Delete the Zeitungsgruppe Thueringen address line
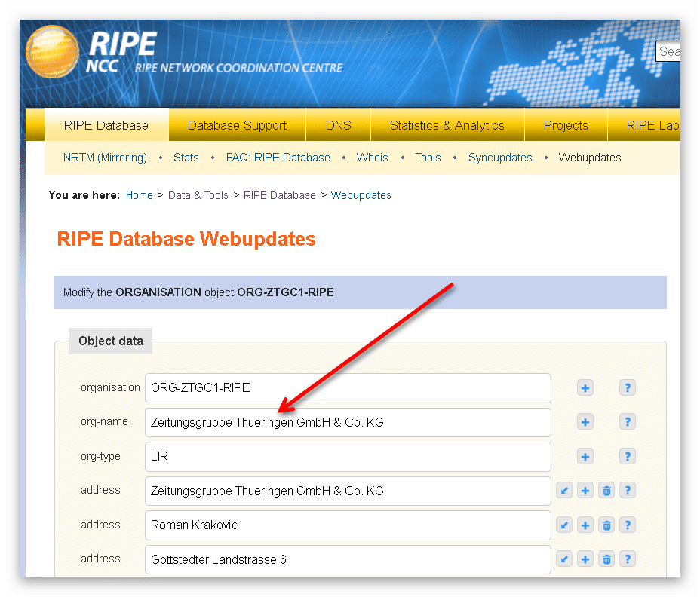This screenshot has width=700, height=597. (606, 491)
